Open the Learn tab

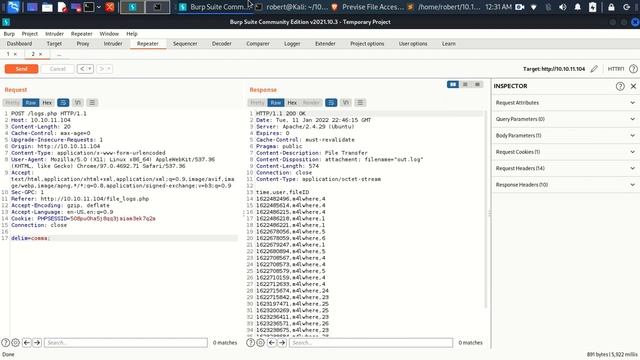(449, 44)
